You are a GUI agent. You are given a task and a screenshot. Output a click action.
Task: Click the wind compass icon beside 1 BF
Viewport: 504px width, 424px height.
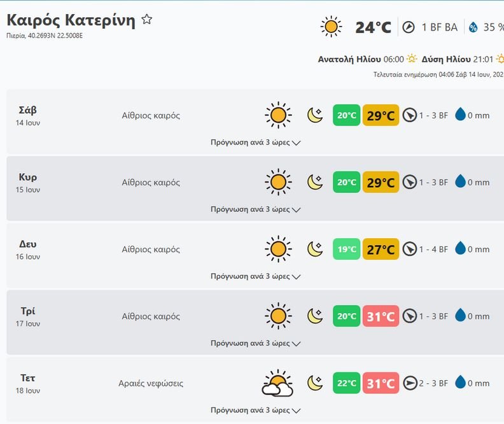pyautogui.click(x=409, y=27)
